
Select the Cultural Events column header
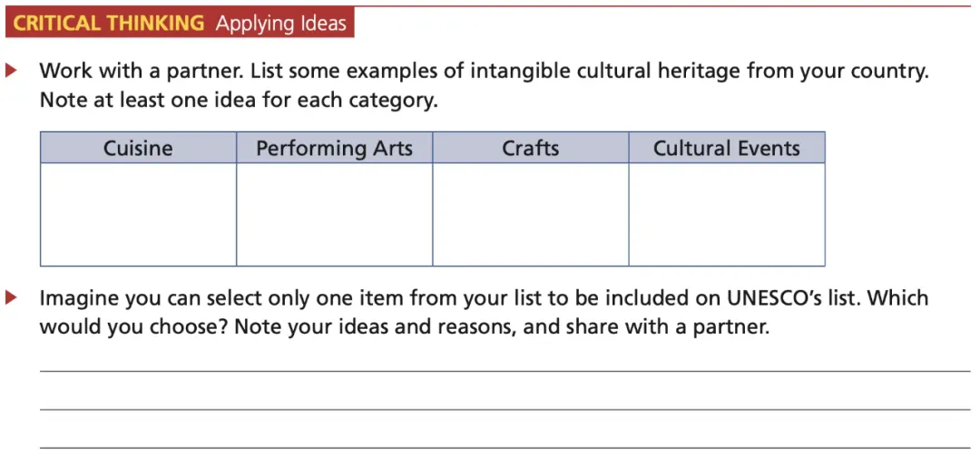[727, 148]
